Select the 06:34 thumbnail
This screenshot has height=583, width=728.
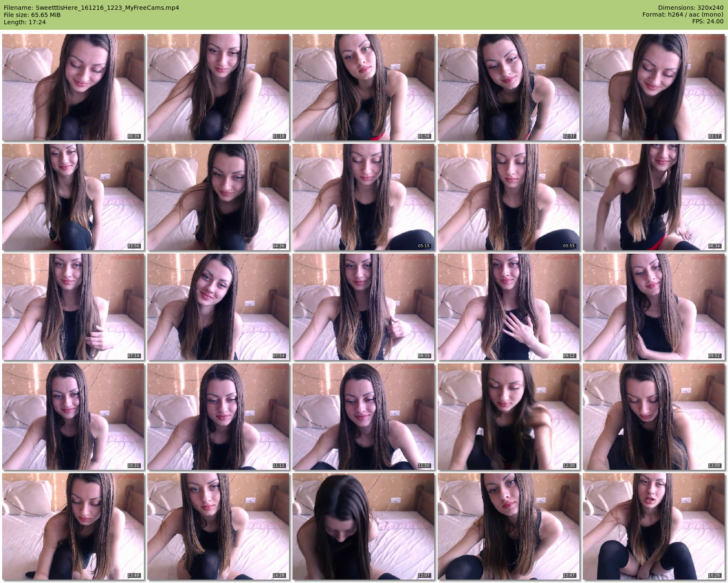pyautogui.click(x=653, y=197)
